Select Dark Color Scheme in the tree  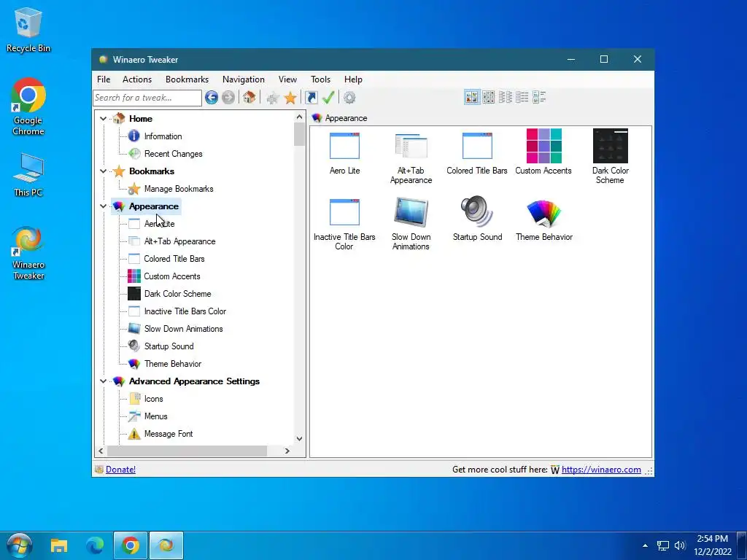point(178,294)
